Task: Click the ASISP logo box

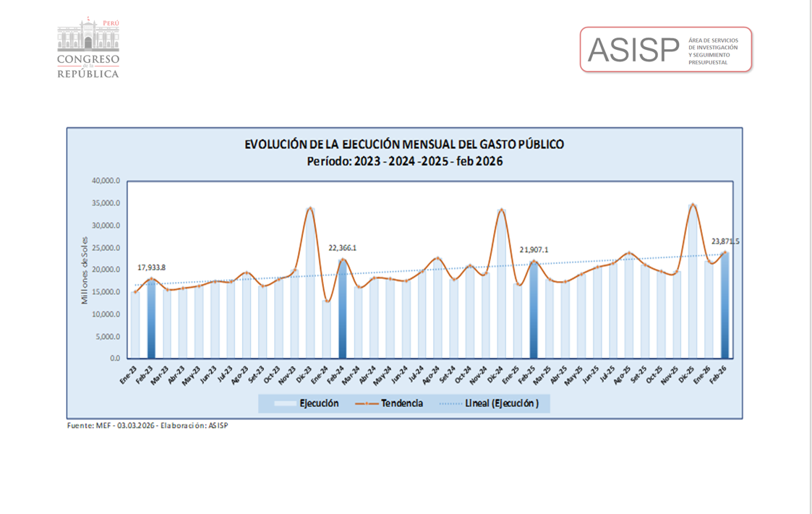Action: point(665,49)
